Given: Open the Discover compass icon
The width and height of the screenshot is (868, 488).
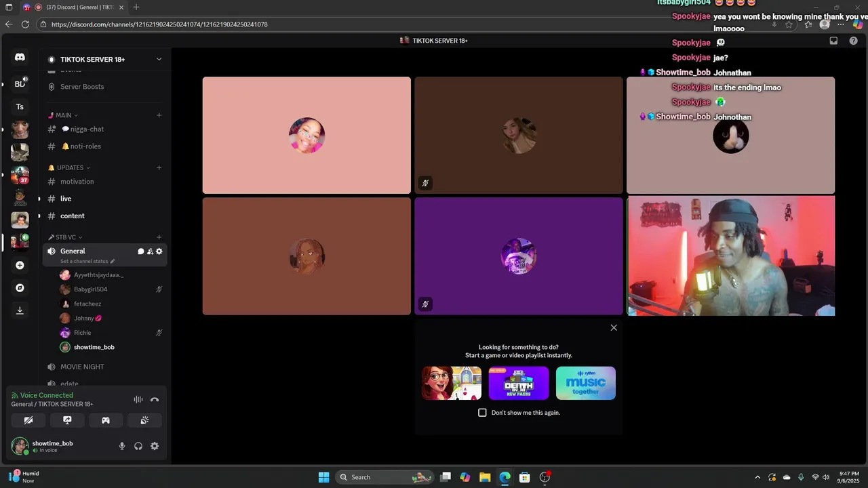Looking at the screenshot, I should click(x=20, y=288).
